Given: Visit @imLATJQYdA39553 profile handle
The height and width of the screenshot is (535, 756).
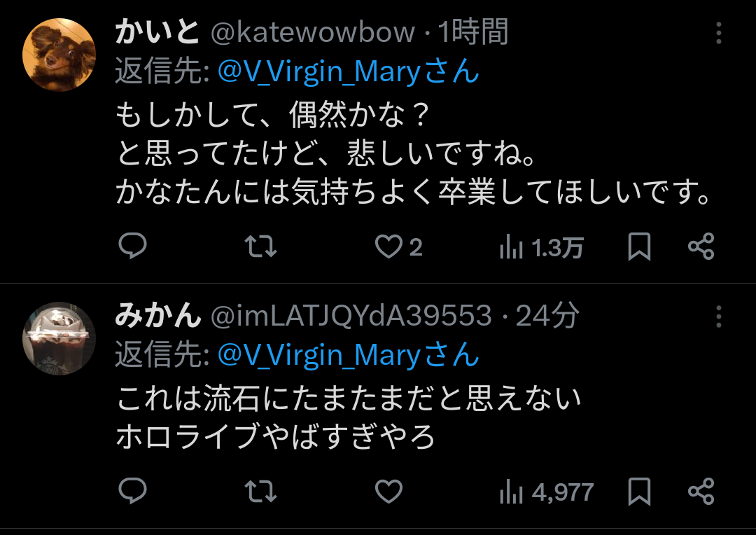Looking at the screenshot, I should [x=351, y=317].
